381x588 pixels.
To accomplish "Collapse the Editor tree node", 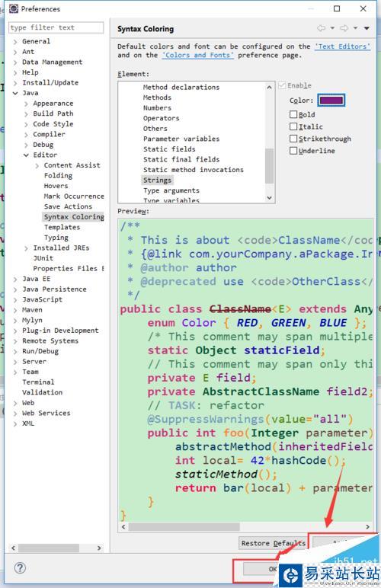I will tap(26, 155).
